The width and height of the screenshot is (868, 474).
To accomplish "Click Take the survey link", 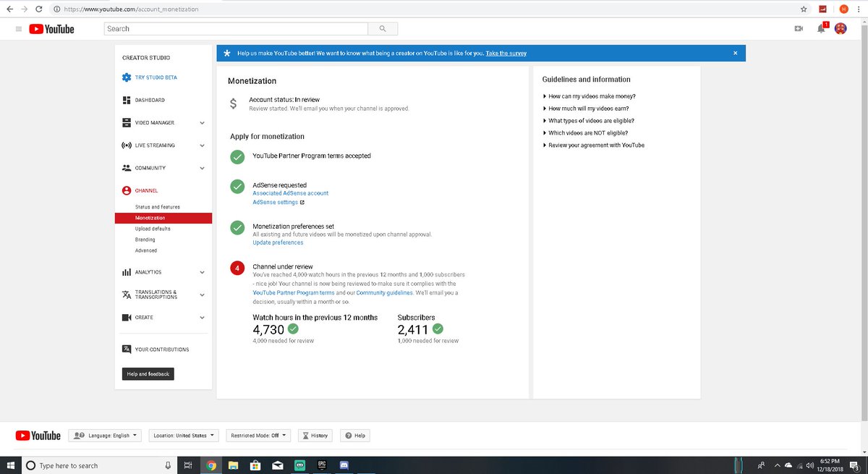I will click(x=506, y=54).
